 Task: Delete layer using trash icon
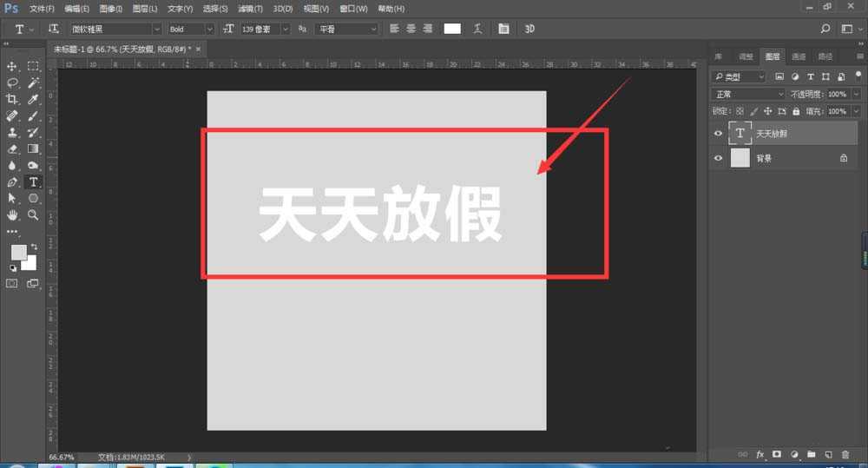tap(845, 454)
